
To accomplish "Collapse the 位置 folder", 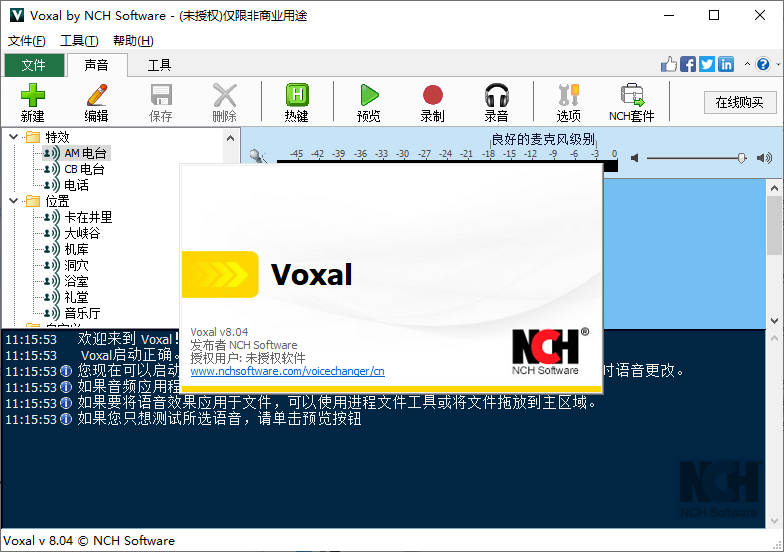I will point(14,200).
